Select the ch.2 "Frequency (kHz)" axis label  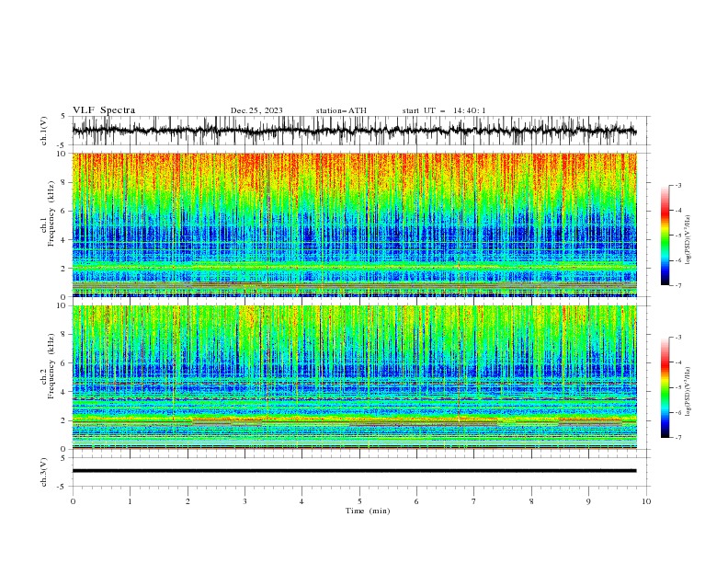coord(51,365)
